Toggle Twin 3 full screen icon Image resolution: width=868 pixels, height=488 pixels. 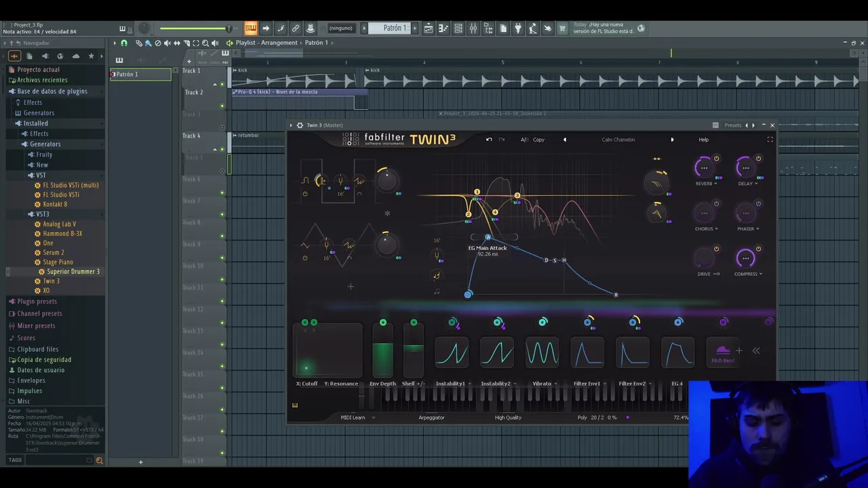click(x=770, y=140)
